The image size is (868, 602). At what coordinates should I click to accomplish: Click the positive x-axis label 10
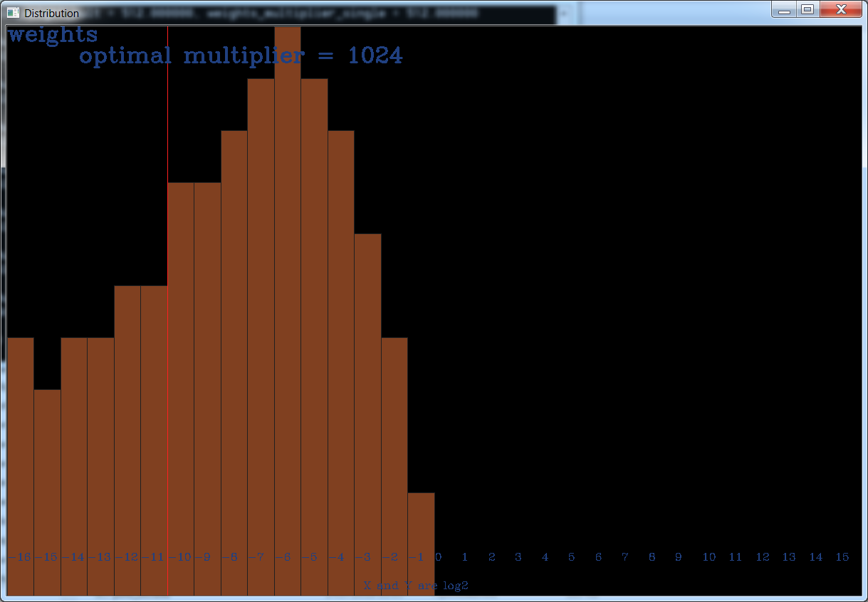709,557
